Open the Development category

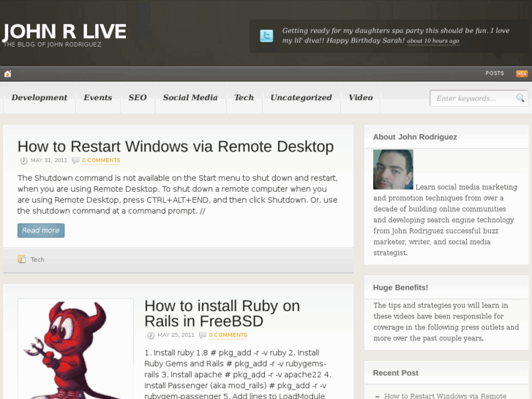40,98
